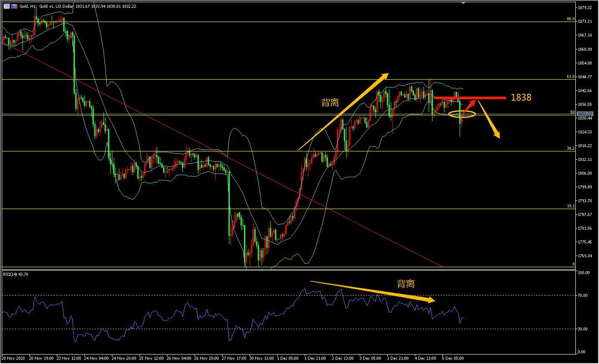599x364 pixels.
Task: Select the 80.9 Fibonacci level label
Action: (571, 19)
